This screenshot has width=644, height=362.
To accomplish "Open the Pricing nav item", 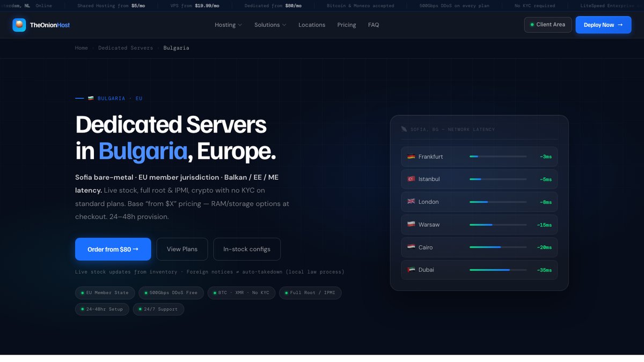I will [347, 25].
